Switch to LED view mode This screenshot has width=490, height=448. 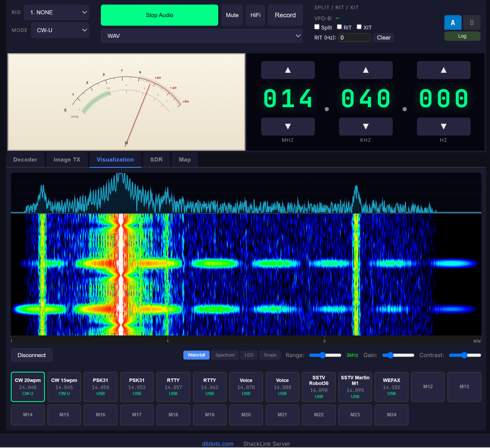pos(249,355)
